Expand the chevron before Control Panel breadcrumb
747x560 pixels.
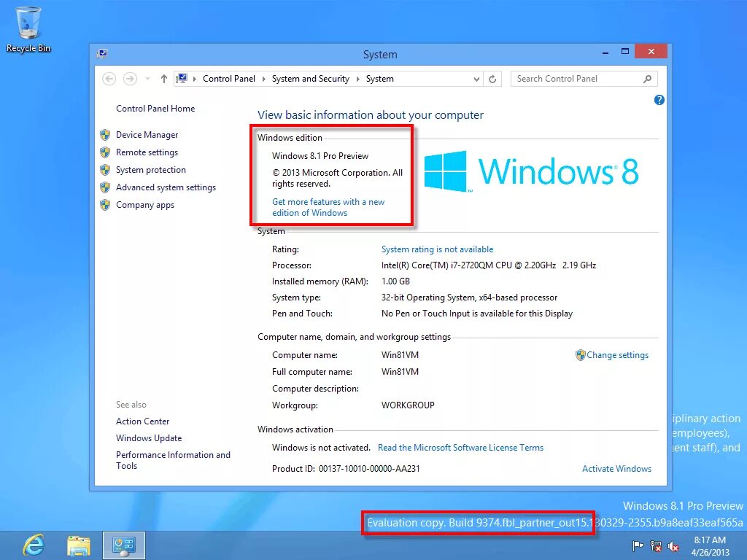[x=194, y=79]
